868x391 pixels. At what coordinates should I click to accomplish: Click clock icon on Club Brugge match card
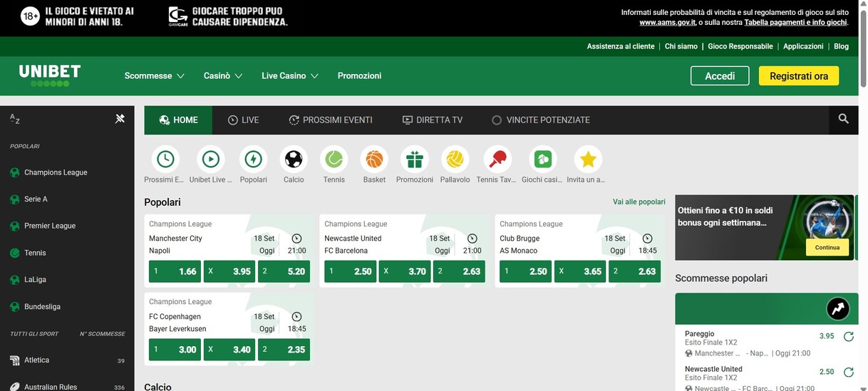[647, 239]
